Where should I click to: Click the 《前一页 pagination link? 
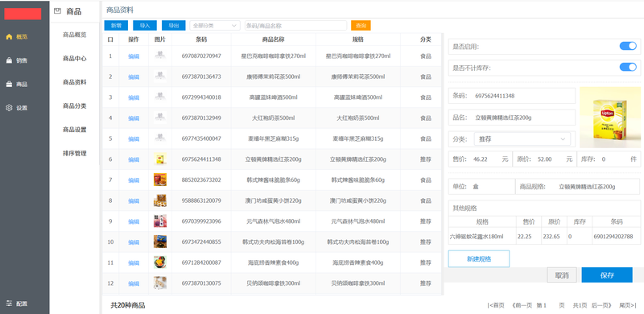521,305
